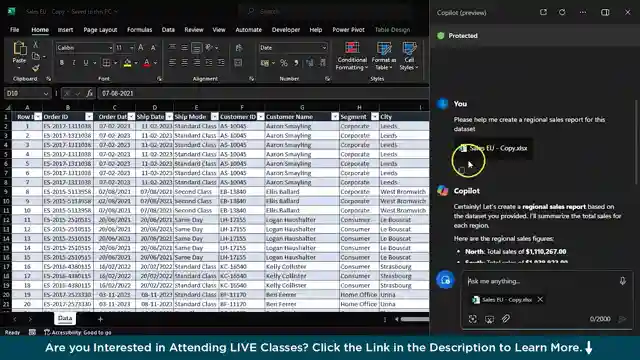The height and width of the screenshot is (360, 640).
Task: Open the Name Box D10 dropdown
Action: coord(46,93)
